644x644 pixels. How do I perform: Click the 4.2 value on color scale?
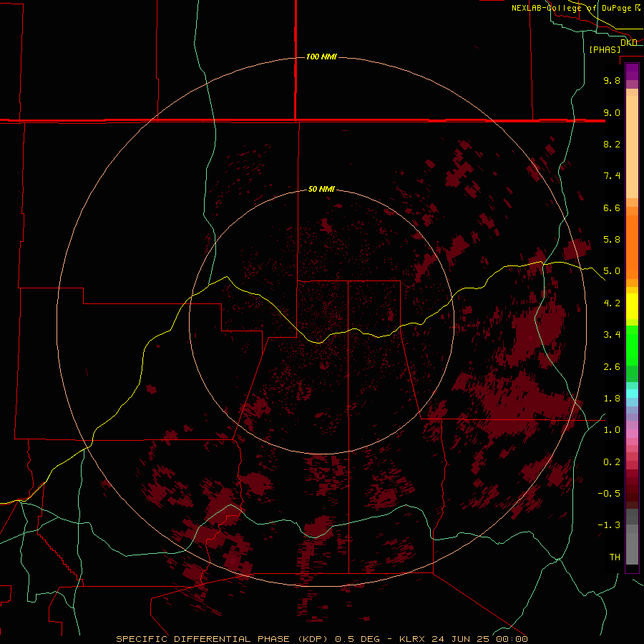(x=612, y=303)
